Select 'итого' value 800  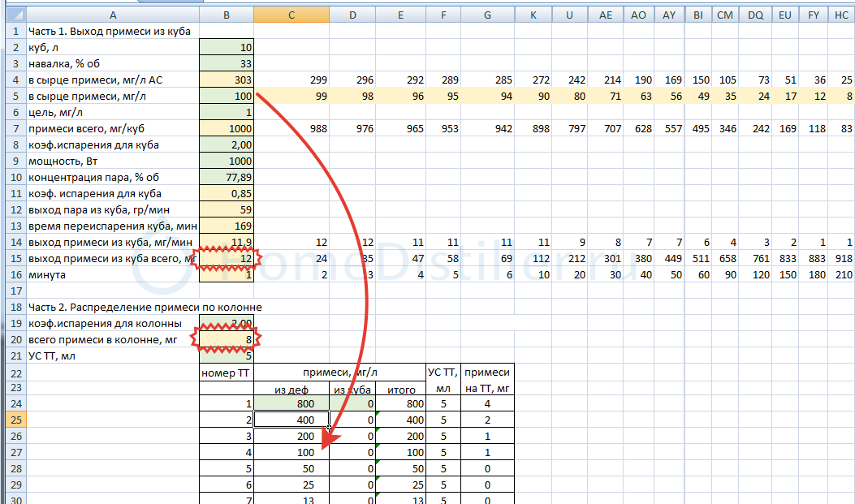(x=401, y=403)
